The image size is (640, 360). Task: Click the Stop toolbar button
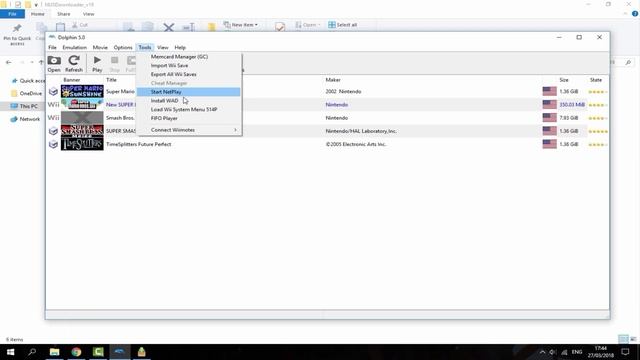click(115, 64)
